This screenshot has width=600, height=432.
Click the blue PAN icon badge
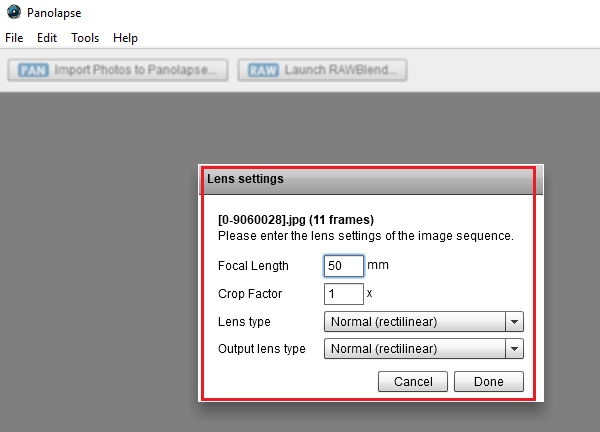click(x=34, y=70)
